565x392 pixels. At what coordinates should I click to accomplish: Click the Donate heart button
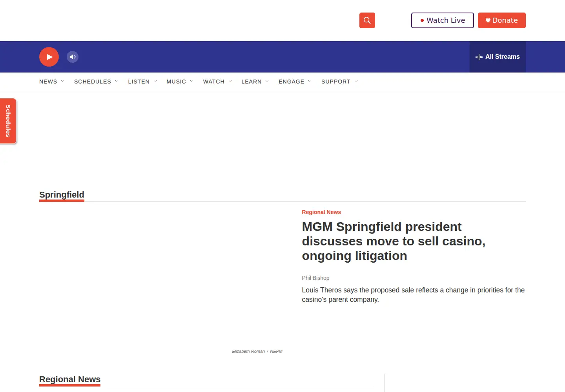pyautogui.click(x=501, y=20)
